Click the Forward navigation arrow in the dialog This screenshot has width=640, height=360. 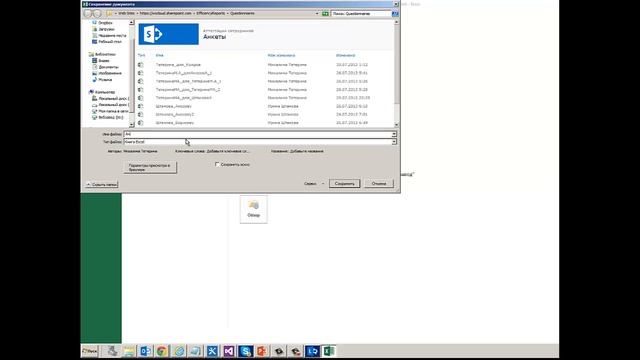pyautogui.click(x=97, y=13)
